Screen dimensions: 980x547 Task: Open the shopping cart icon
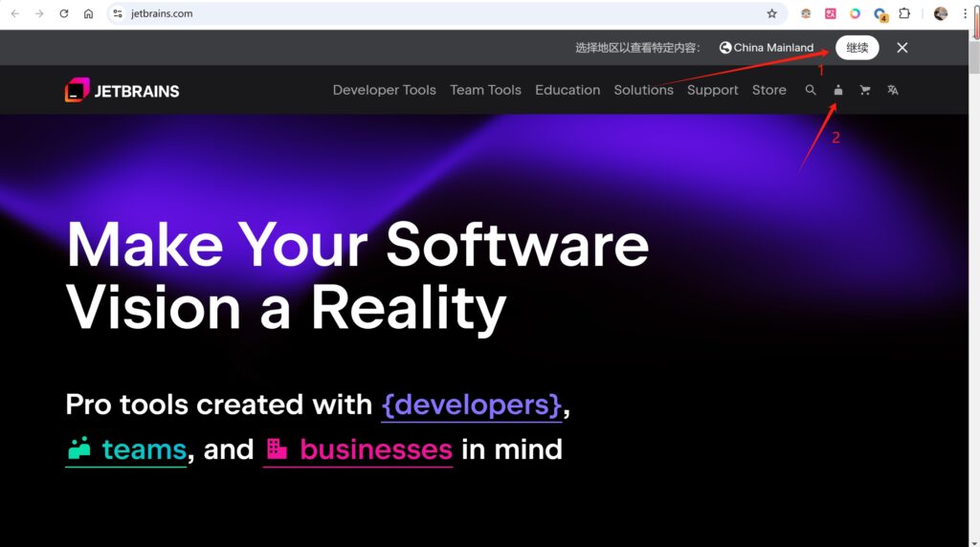[x=865, y=91]
